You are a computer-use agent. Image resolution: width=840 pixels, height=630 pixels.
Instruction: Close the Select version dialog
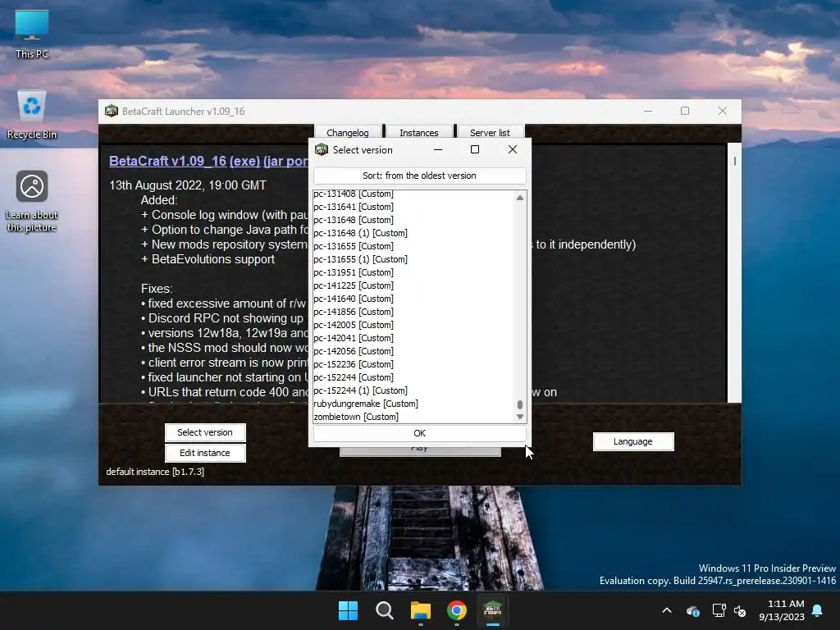click(513, 149)
